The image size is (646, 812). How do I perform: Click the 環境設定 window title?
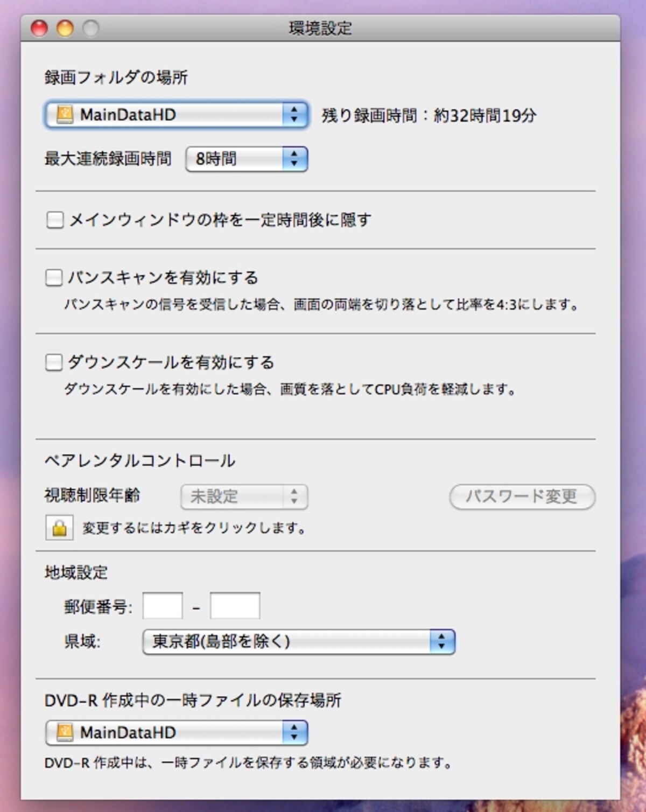pos(320,28)
